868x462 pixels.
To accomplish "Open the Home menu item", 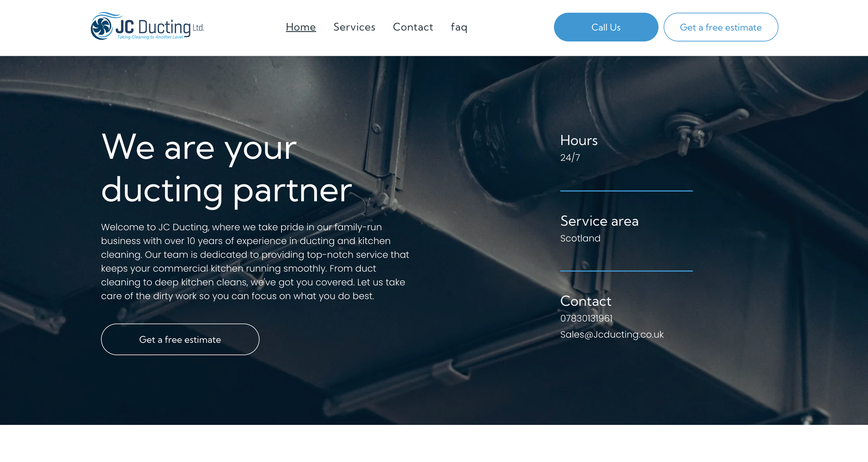I will [301, 27].
